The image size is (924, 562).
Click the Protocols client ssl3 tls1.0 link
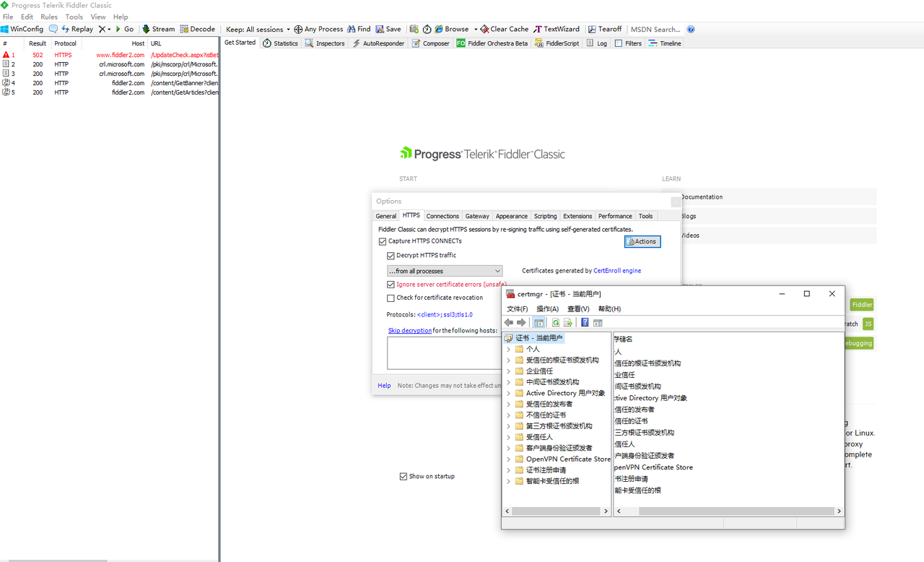pyautogui.click(x=445, y=315)
